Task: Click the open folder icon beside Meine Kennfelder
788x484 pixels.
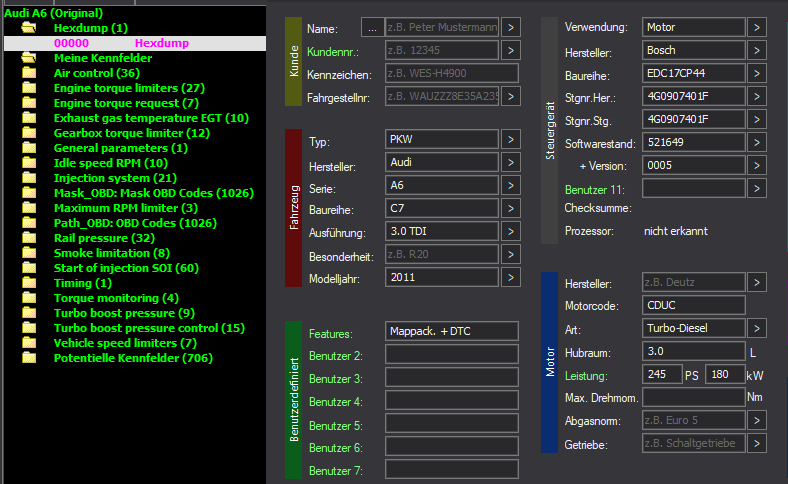Action: pyautogui.click(x=29, y=58)
